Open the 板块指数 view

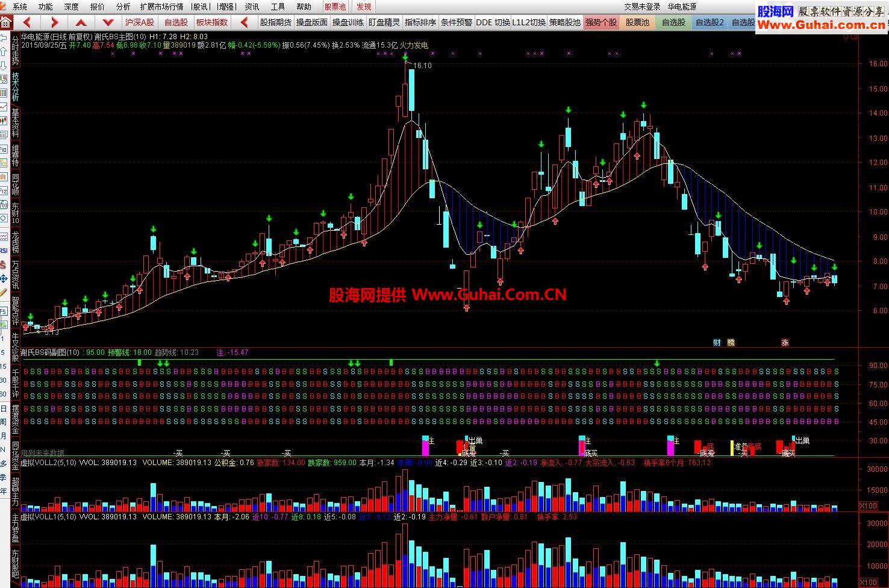(212, 22)
